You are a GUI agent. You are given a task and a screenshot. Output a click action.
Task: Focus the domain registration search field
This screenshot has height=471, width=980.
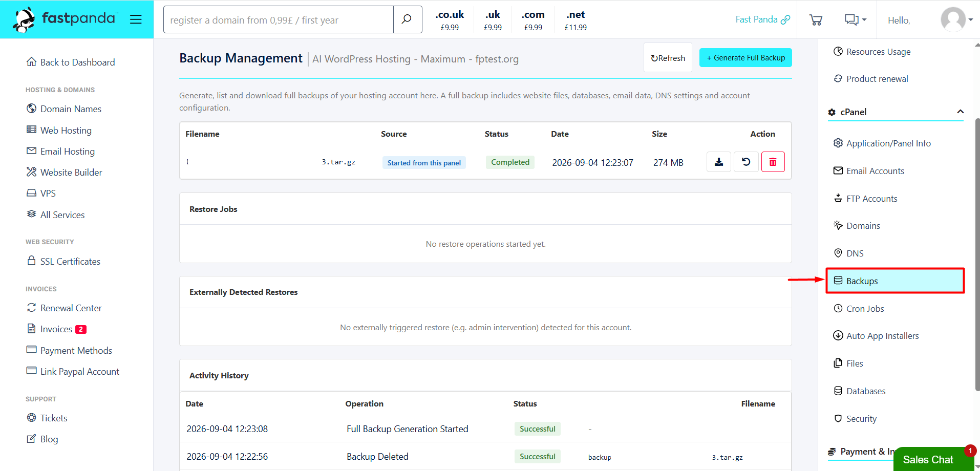(279, 19)
